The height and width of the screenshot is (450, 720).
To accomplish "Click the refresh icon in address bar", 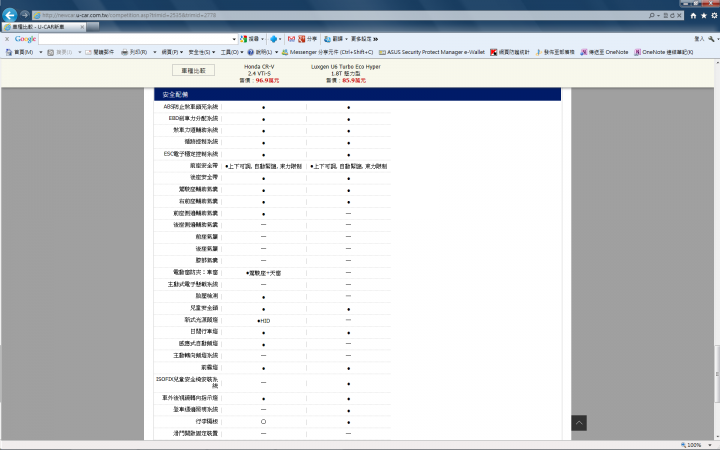I will point(672,15).
